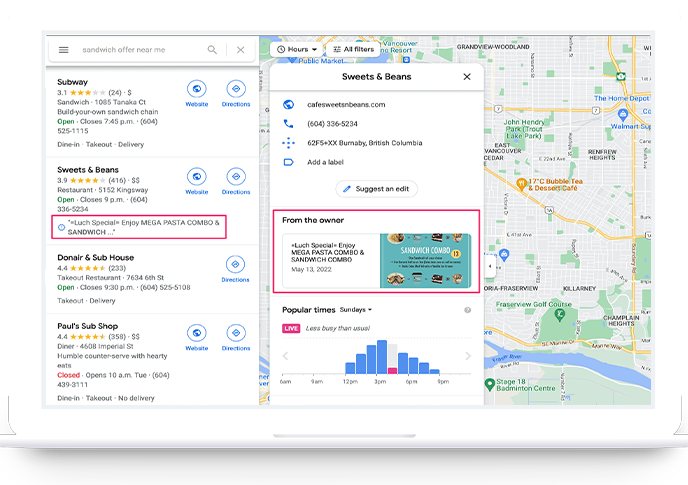Open the Hours filter dropdown

(x=297, y=49)
